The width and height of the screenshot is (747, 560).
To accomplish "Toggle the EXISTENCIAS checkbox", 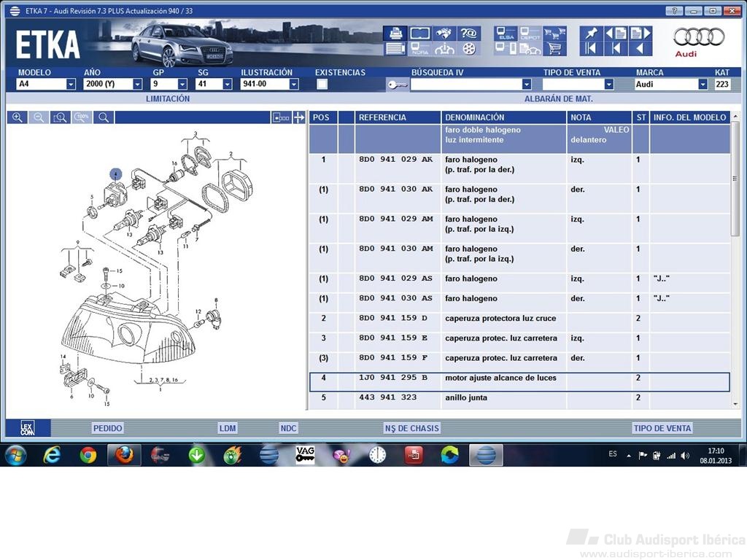I will (x=322, y=85).
